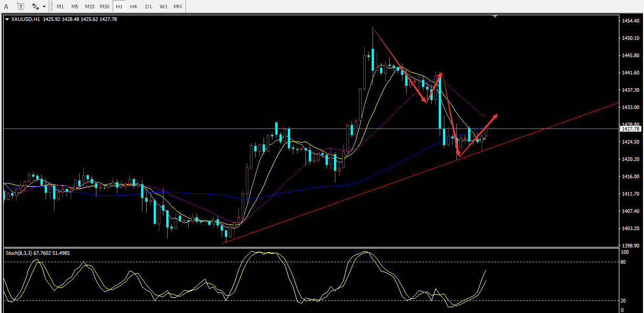Screen dimensions: 644x313
Task: Switch chart to M5 timeframe
Action: tap(75, 6)
